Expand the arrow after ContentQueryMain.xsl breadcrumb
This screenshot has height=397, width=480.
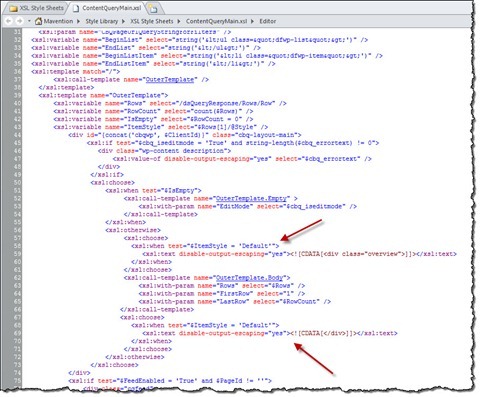[252, 21]
